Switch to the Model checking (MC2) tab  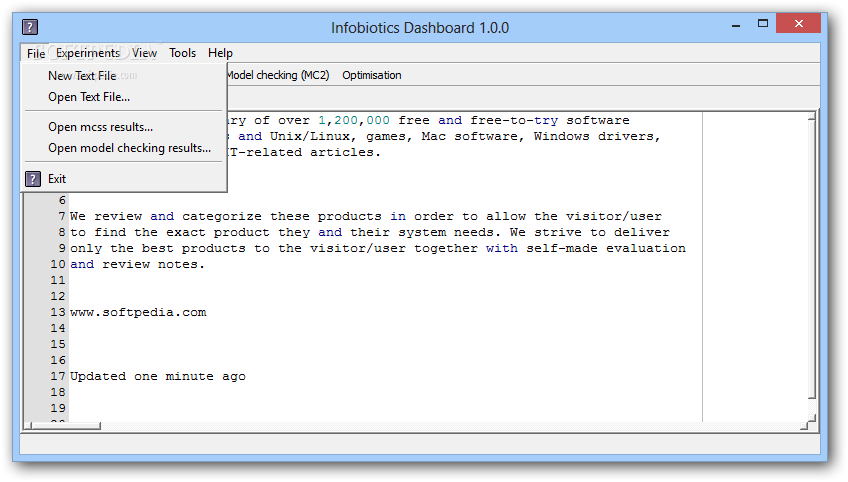[278, 75]
